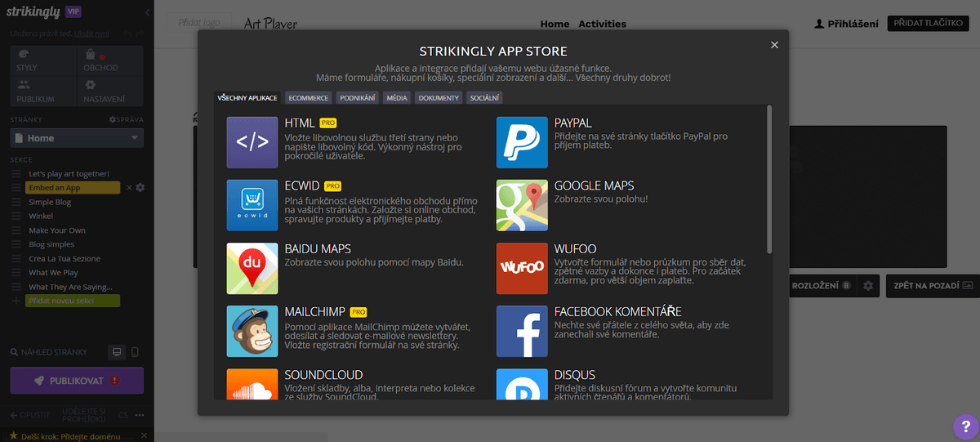
Task: Open the Publikum audience panel
Action: pyautogui.click(x=43, y=91)
